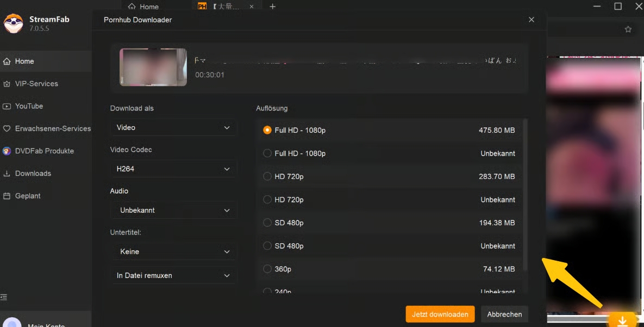Screen dimensions: 644x327
Task: Click the resolution list scrollbar
Action: [x=526, y=195]
